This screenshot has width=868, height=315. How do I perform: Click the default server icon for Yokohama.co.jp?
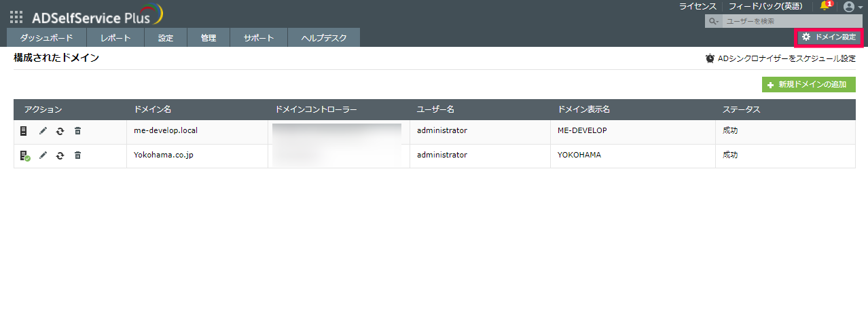(x=24, y=155)
